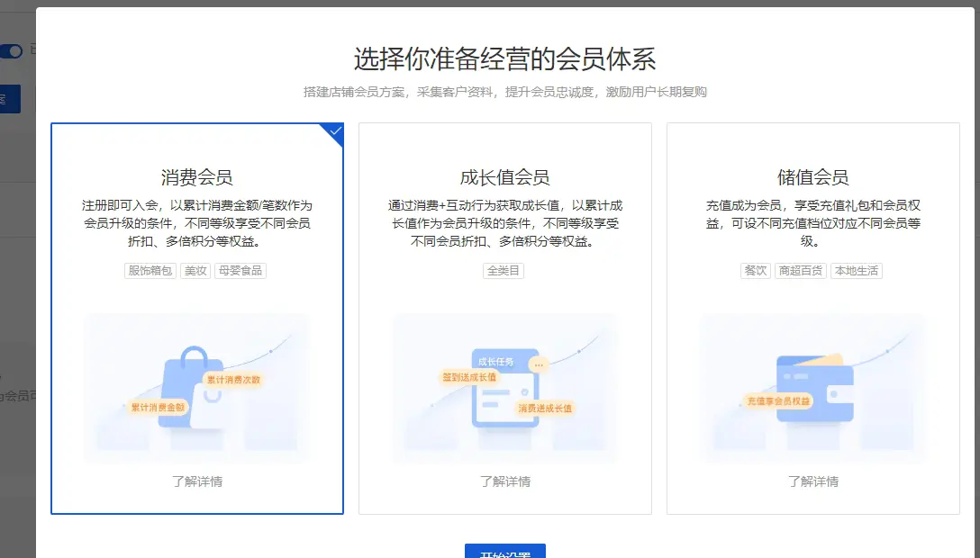Click the 商超百货 category tag
Screen dimensions: 980x558
[x=800, y=270]
